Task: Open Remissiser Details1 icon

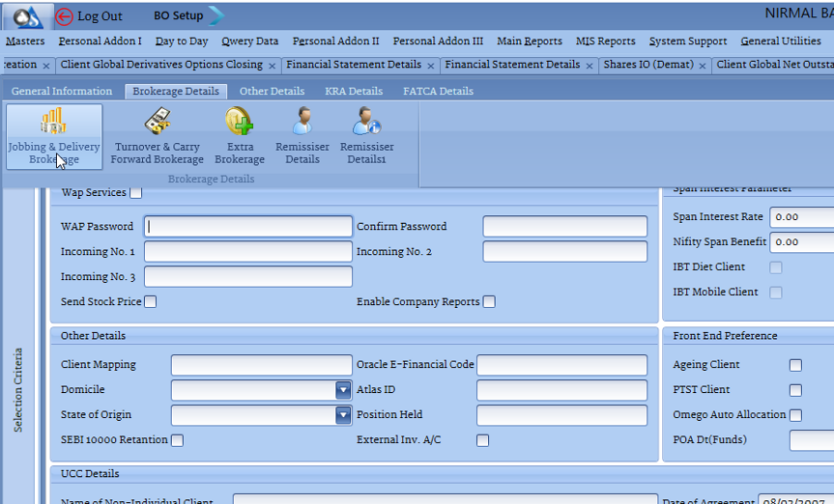Action: coord(366,123)
